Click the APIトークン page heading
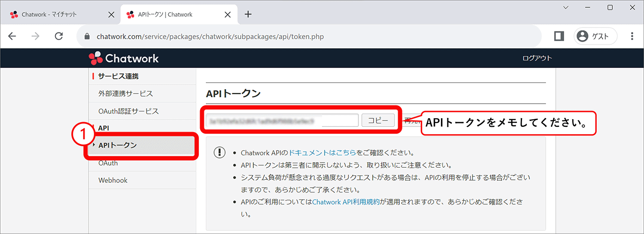Viewport: 644px width, 234px height. click(234, 93)
